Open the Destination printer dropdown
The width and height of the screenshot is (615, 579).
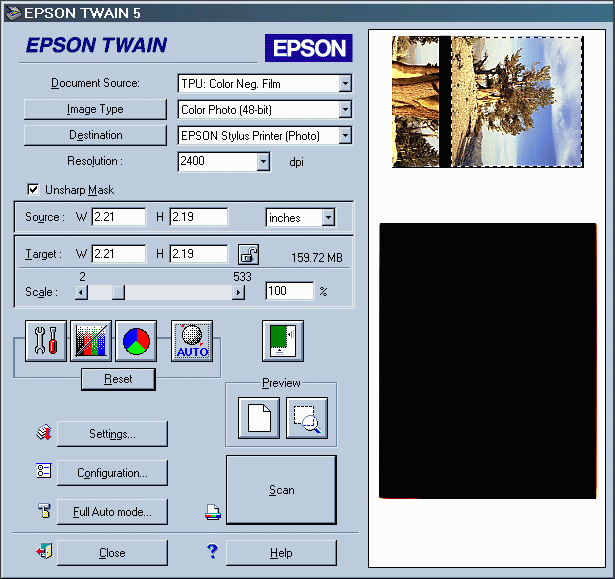tap(345, 135)
